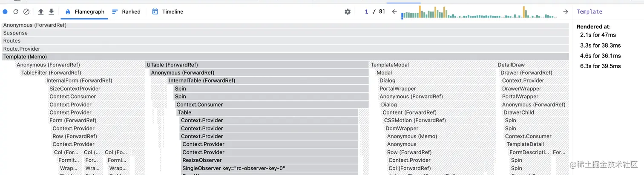Select InternalTable (ForwardRef) bar
The height and width of the screenshot is (175, 644).
coord(268,80)
